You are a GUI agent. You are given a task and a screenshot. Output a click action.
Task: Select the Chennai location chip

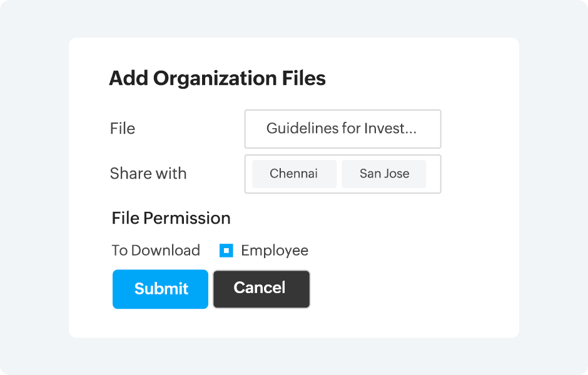click(x=294, y=174)
